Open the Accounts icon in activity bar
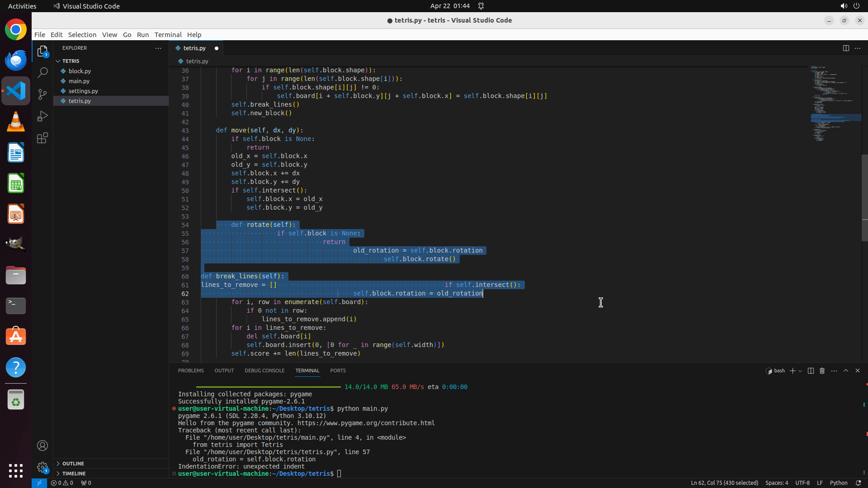 (x=42, y=446)
